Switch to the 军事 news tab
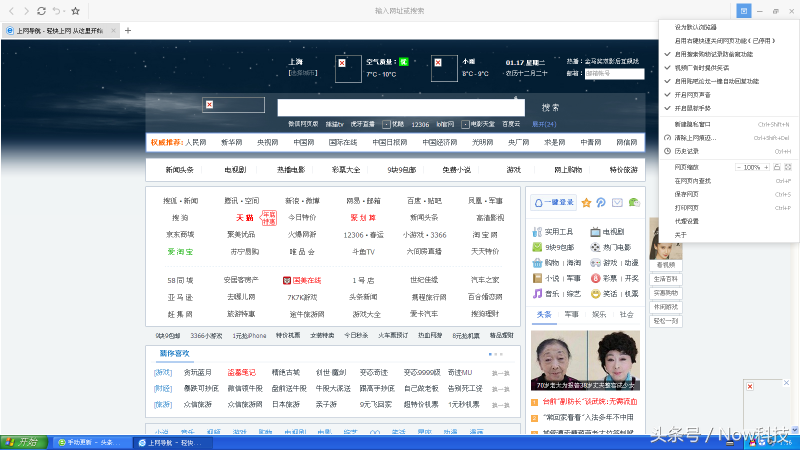 [x=571, y=314]
